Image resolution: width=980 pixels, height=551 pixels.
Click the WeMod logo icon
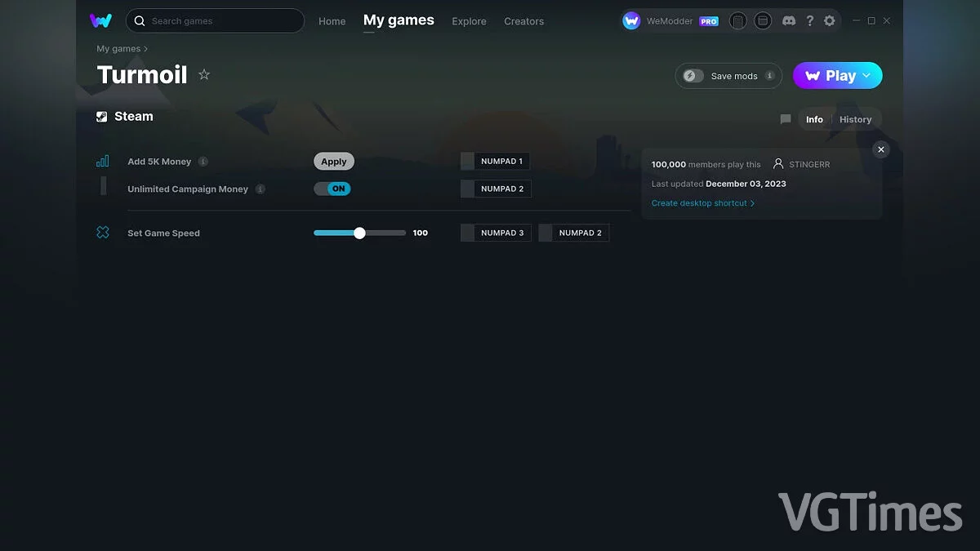point(101,20)
